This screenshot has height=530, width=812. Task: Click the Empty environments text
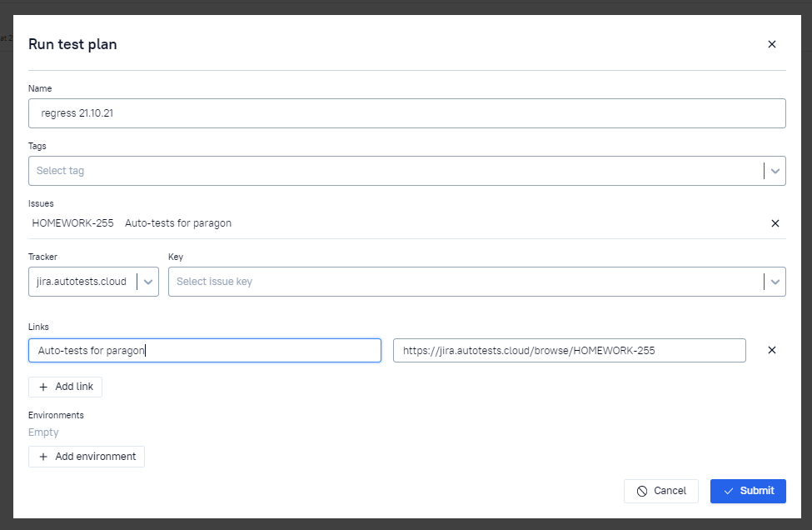pos(43,432)
